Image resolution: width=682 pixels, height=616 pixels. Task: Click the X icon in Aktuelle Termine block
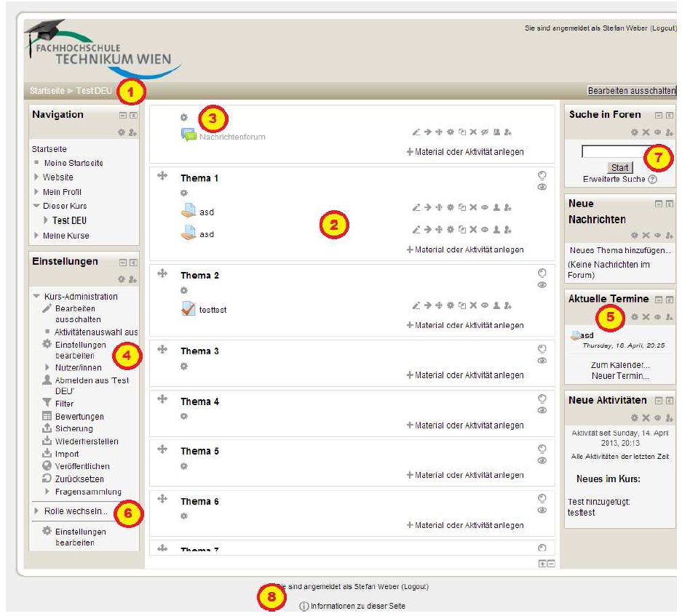coord(646,317)
